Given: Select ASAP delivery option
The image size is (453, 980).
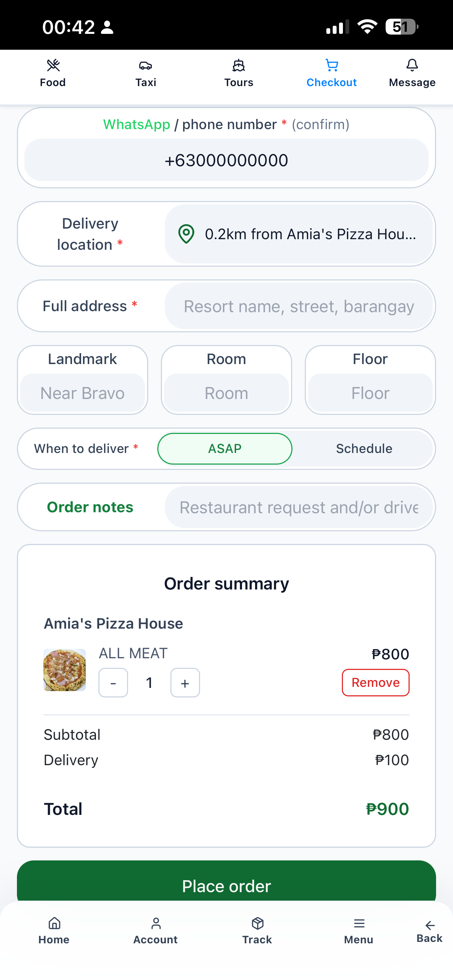Looking at the screenshot, I should click(x=225, y=448).
